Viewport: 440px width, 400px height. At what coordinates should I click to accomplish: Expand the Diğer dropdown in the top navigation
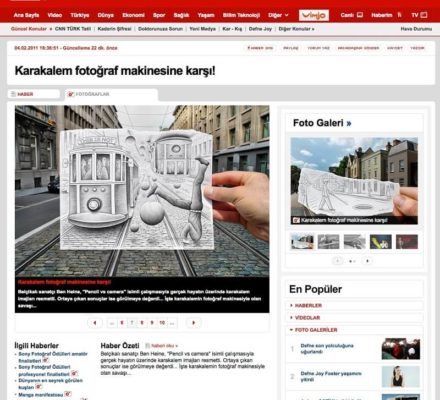(278, 15)
